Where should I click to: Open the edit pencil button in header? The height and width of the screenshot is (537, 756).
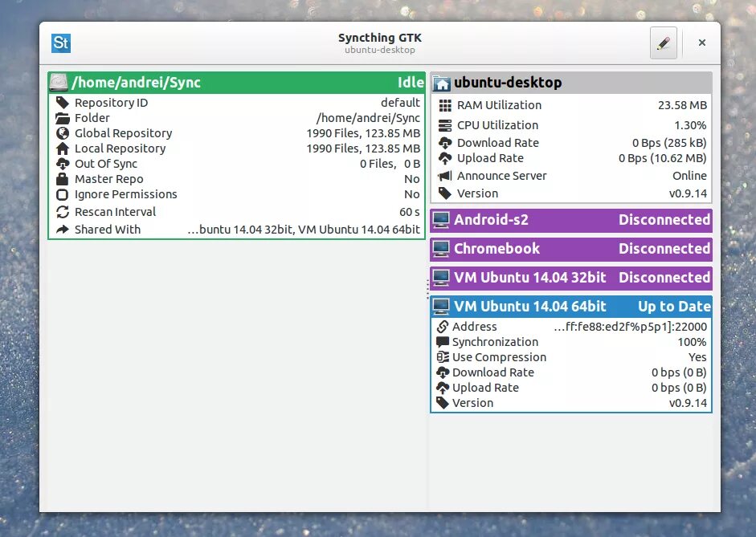[x=664, y=43]
